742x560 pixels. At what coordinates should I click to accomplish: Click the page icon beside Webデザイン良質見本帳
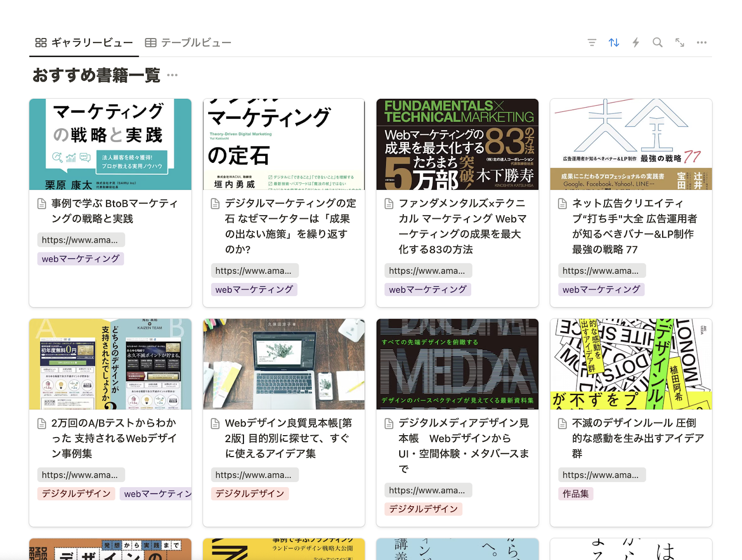pyautogui.click(x=215, y=423)
